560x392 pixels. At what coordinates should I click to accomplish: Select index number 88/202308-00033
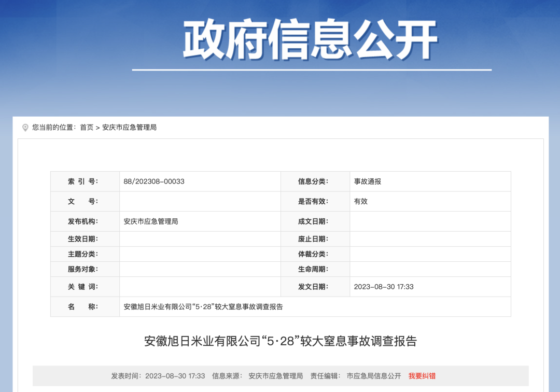tap(154, 181)
